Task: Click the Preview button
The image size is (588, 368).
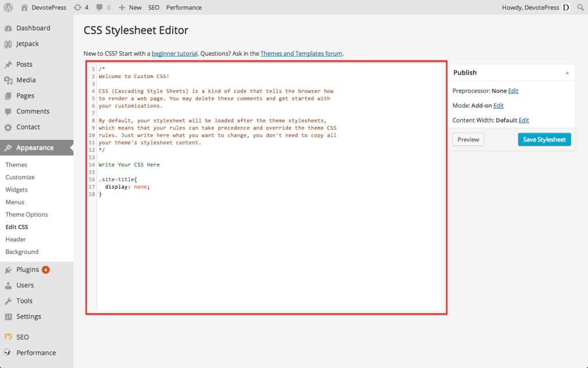Action: click(468, 139)
